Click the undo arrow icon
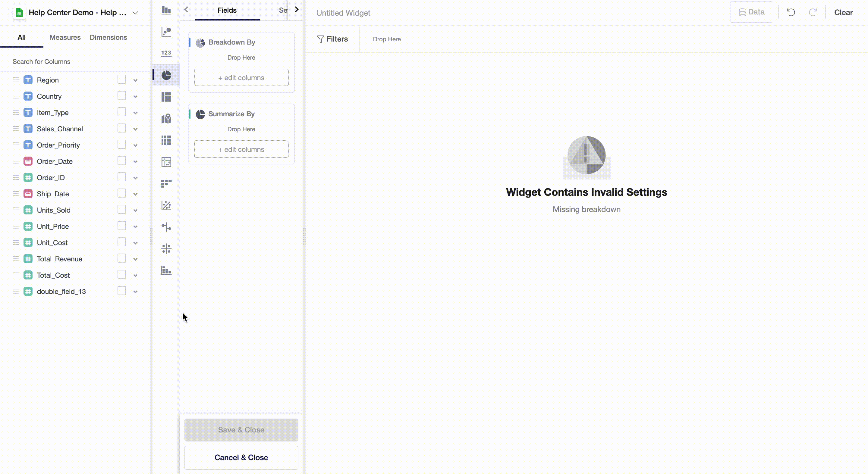 [791, 12]
